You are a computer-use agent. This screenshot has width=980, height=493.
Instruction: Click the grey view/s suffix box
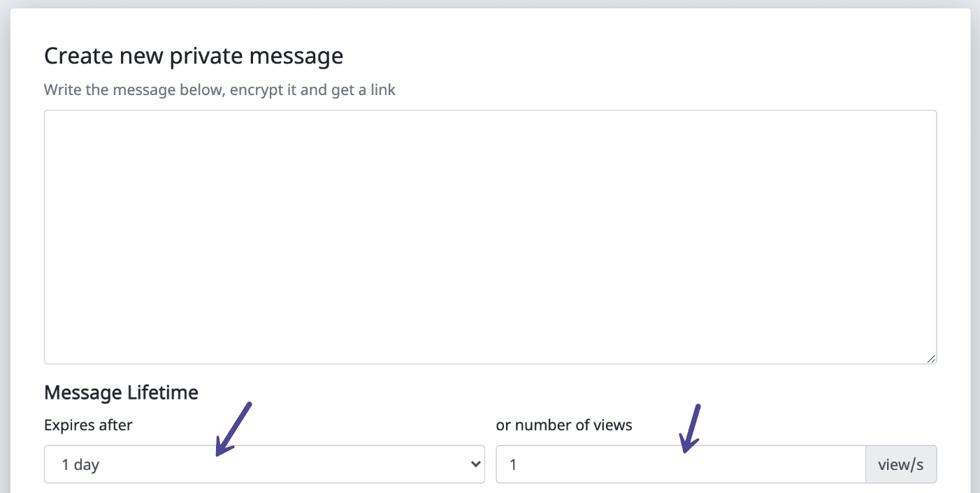point(901,464)
